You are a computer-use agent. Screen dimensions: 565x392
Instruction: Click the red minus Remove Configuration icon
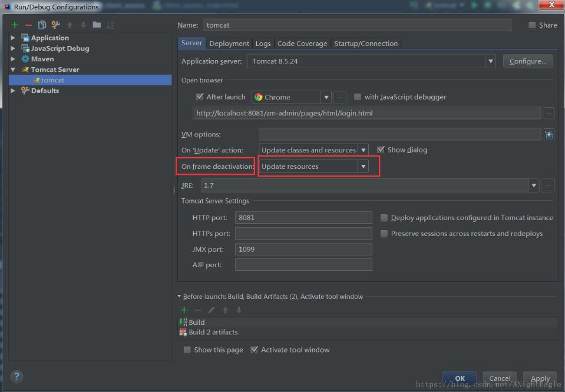pos(28,25)
